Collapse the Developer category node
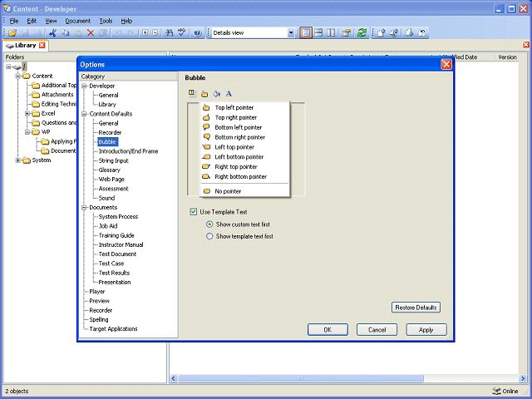The height and width of the screenshot is (399, 532). (84, 86)
